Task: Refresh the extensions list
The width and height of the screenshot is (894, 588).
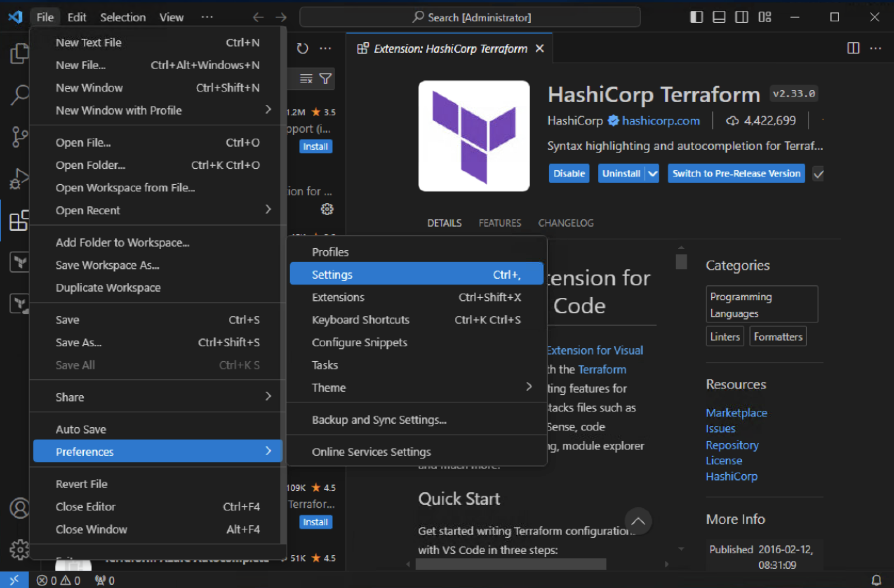Action: click(x=302, y=48)
